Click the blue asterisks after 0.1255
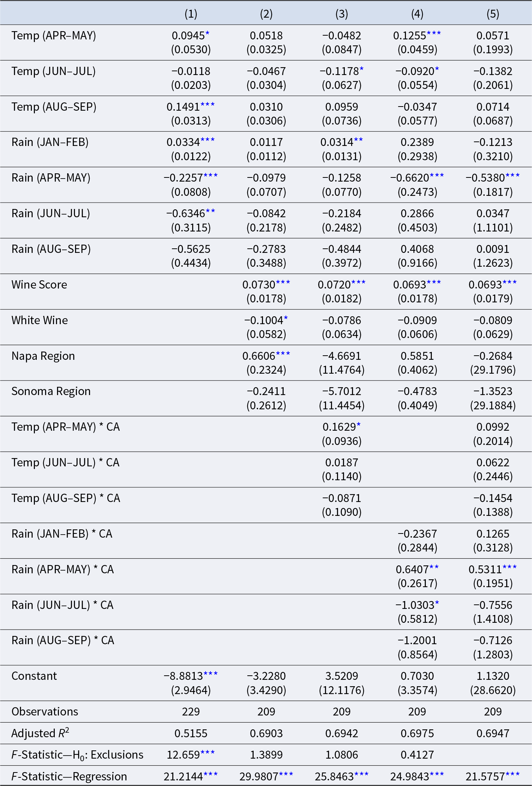 click(x=434, y=34)
